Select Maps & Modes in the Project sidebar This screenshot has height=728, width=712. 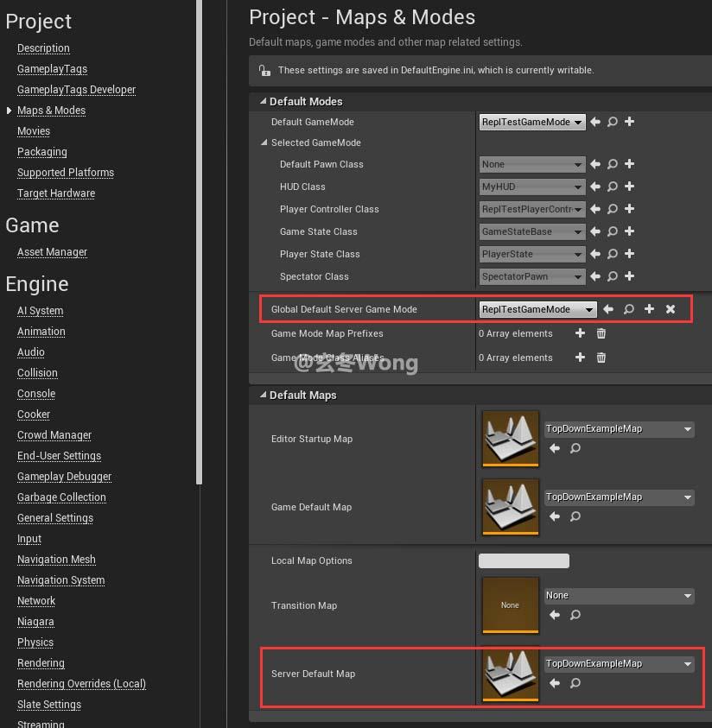pyautogui.click(x=51, y=110)
